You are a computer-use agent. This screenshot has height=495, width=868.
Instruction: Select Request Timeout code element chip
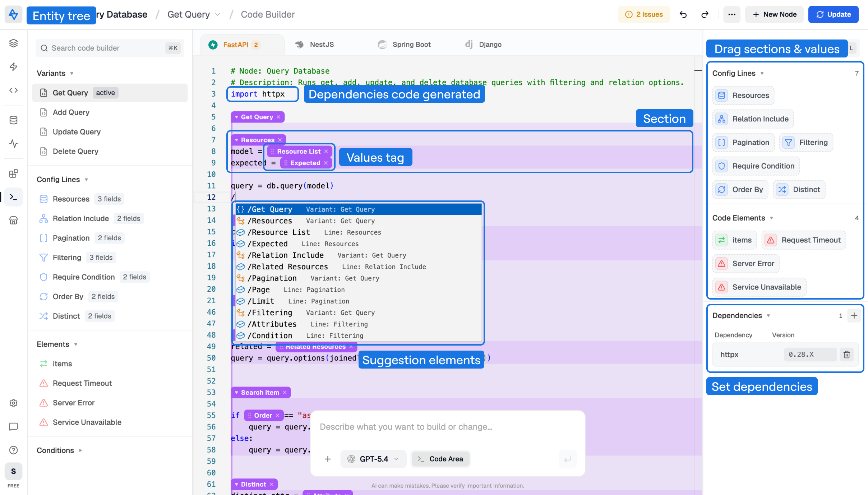(x=804, y=240)
